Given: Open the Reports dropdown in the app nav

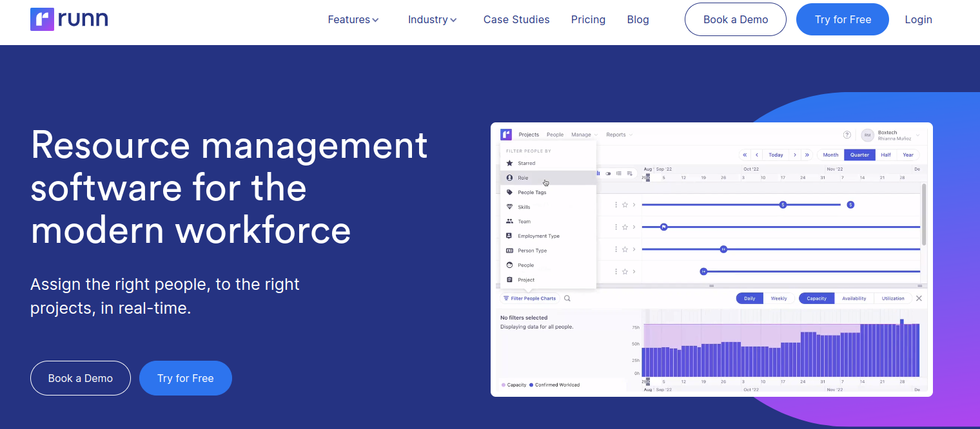Looking at the screenshot, I should (619, 135).
